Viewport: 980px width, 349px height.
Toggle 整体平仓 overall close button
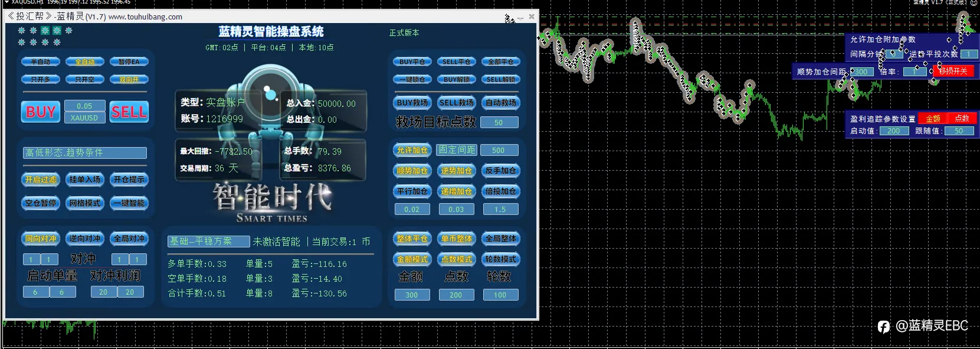412,239
